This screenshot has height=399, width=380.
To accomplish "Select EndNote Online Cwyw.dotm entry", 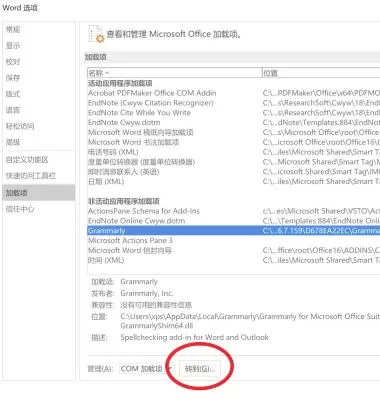I will click(234, 221).
